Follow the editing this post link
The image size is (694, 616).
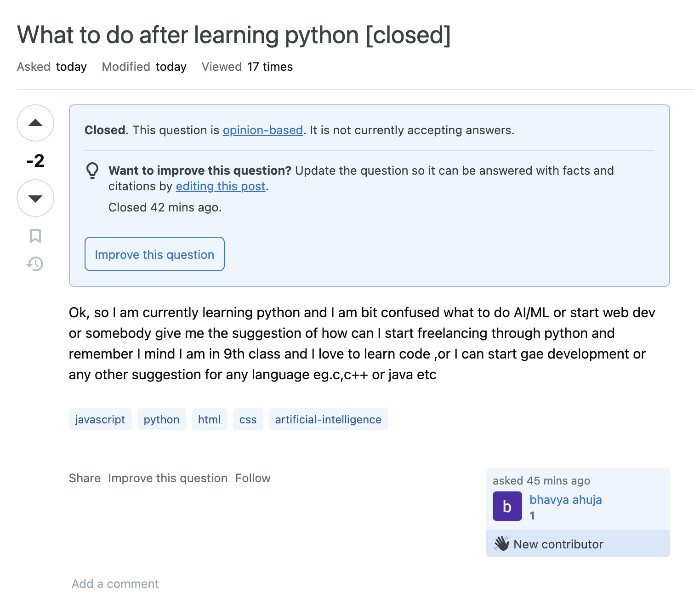coord(221,186)
